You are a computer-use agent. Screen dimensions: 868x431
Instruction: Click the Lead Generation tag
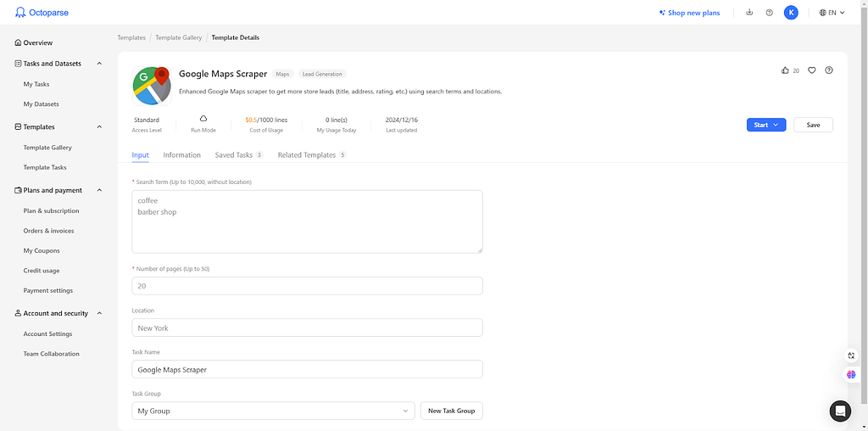coord(322,74)
